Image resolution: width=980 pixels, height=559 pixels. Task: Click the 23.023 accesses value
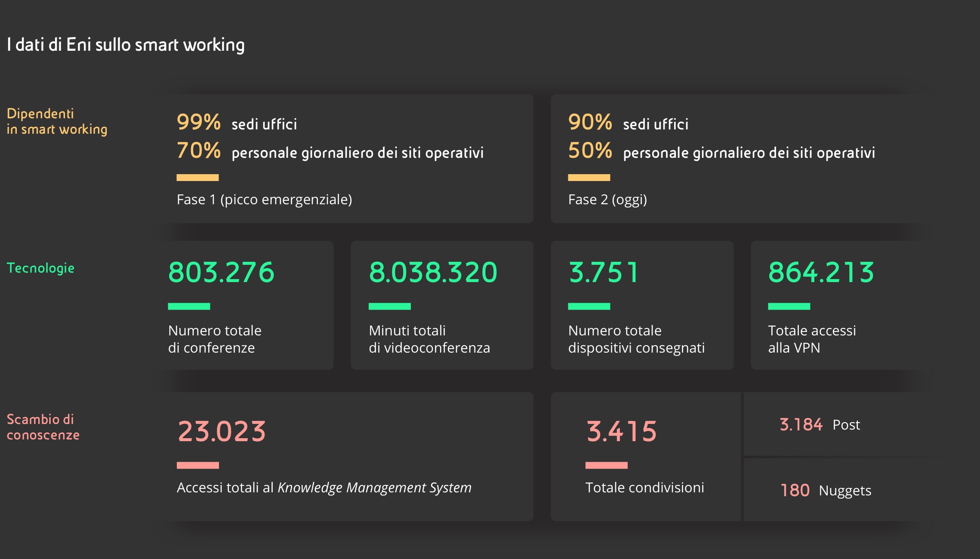point(222,431)
